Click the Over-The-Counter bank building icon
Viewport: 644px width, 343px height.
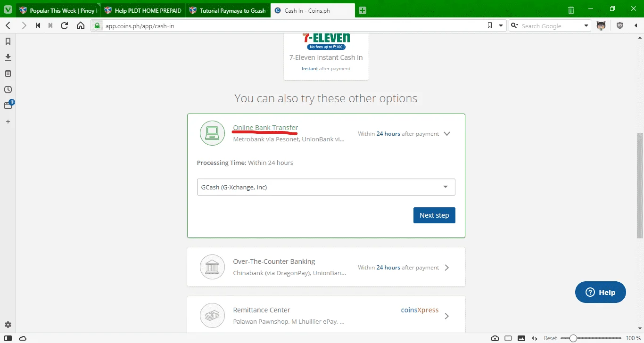[212, 267]
